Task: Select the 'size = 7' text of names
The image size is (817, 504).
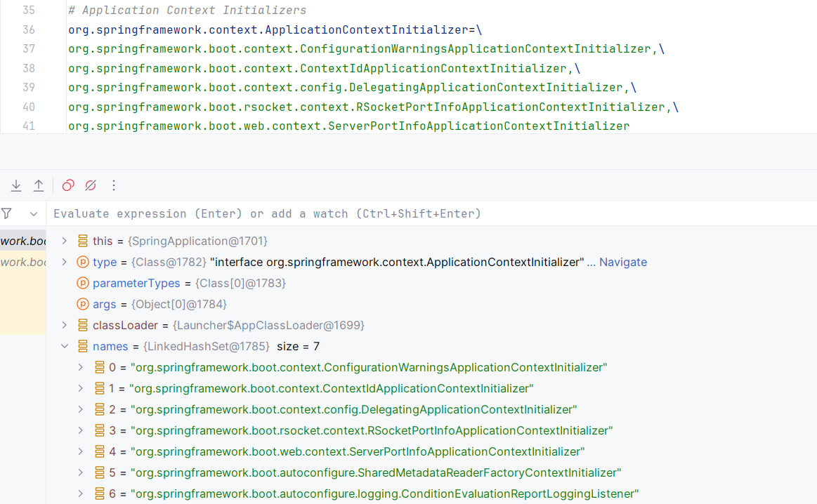Action: (x=298, y=346)
